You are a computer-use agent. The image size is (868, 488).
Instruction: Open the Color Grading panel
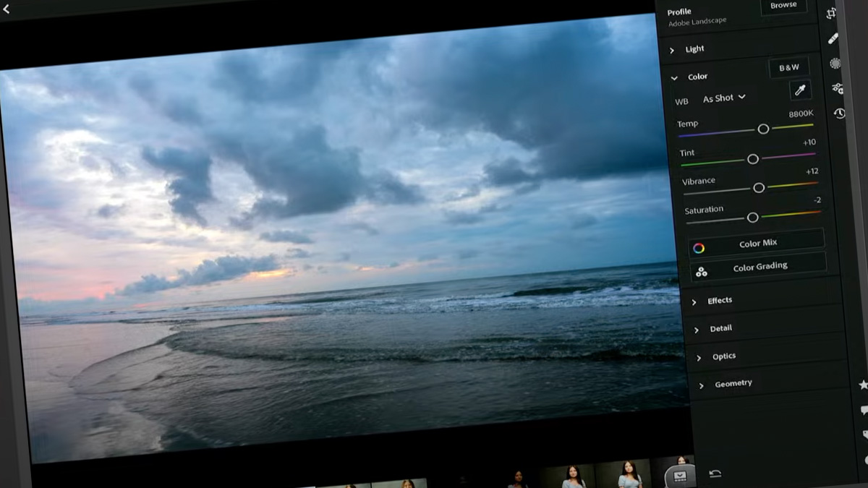tap(761, 266)
